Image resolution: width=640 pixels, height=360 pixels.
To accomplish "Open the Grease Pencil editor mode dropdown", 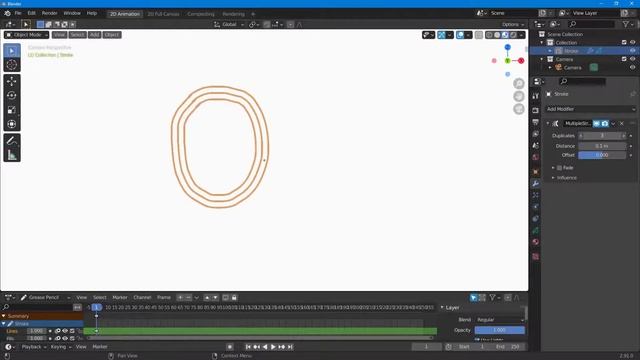I will tap(45, 298).
